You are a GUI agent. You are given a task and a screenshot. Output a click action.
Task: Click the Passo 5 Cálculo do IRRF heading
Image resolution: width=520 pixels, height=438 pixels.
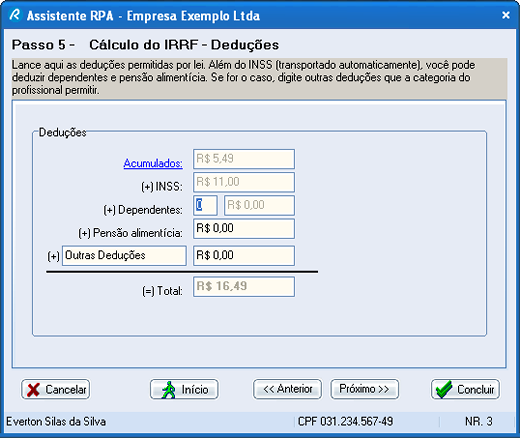(x=145, y=45)
